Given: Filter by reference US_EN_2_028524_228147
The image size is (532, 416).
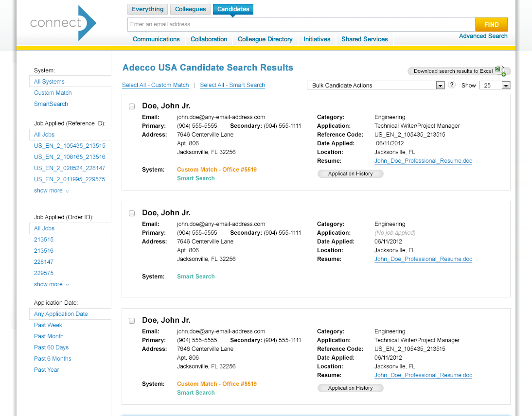Looking at the screenshot, I should [70, 168].
